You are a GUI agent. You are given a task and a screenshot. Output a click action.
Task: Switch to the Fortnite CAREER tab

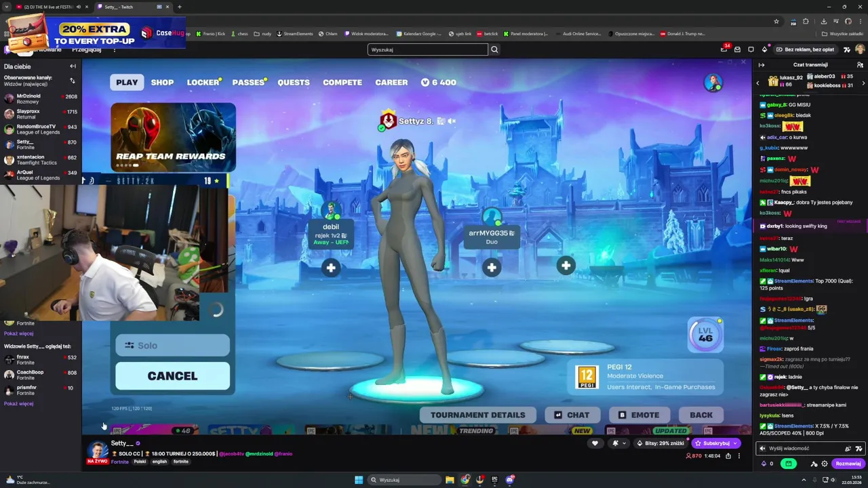tap(391, 82)
